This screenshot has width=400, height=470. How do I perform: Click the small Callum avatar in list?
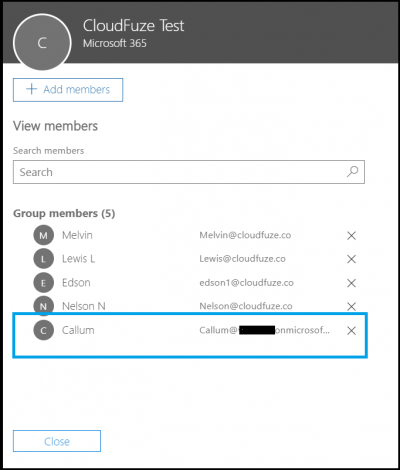[43, 330]
